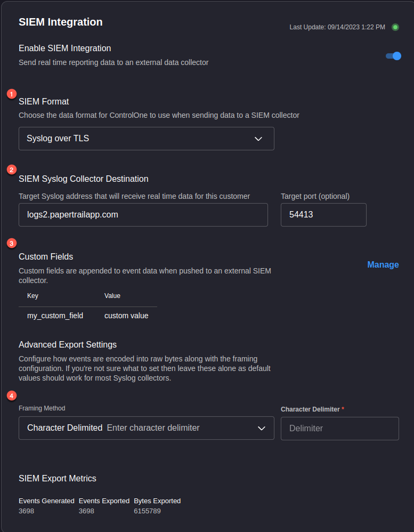Viewport: 414px width, 532px height.
Task: Click the Value column header
Action: click(x=112, y=296)
